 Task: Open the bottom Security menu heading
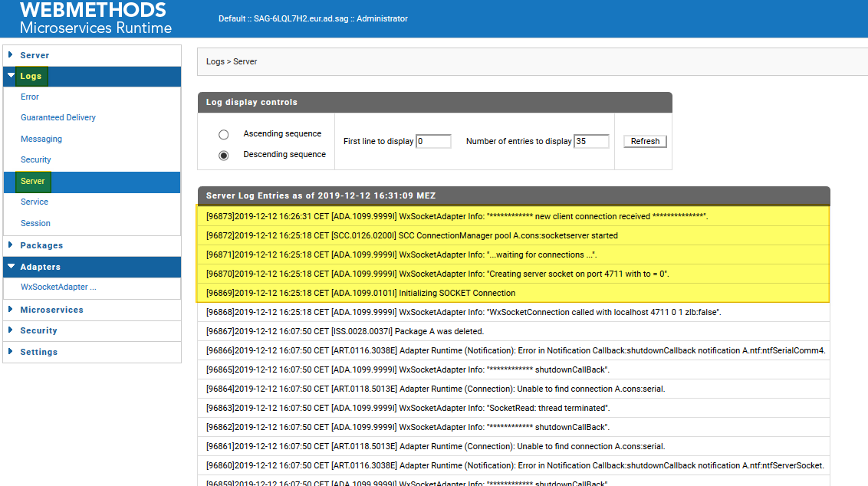(x=39, y=330)
